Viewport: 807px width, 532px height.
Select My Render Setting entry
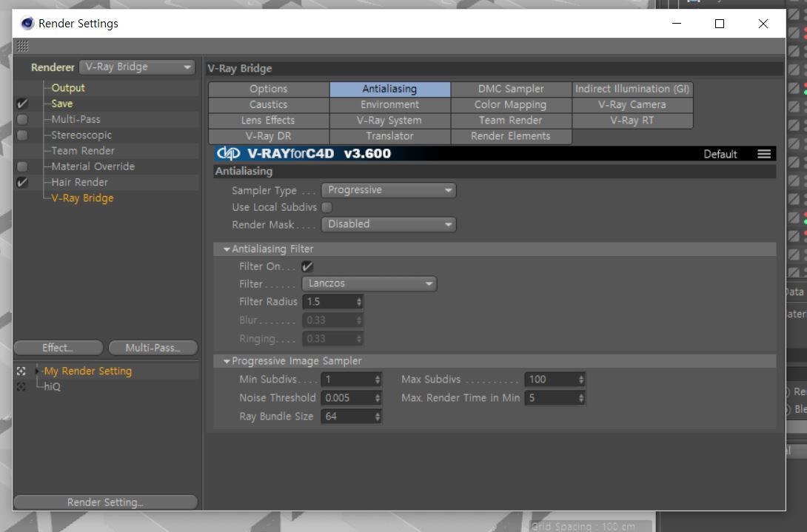[x=87, y=371]
